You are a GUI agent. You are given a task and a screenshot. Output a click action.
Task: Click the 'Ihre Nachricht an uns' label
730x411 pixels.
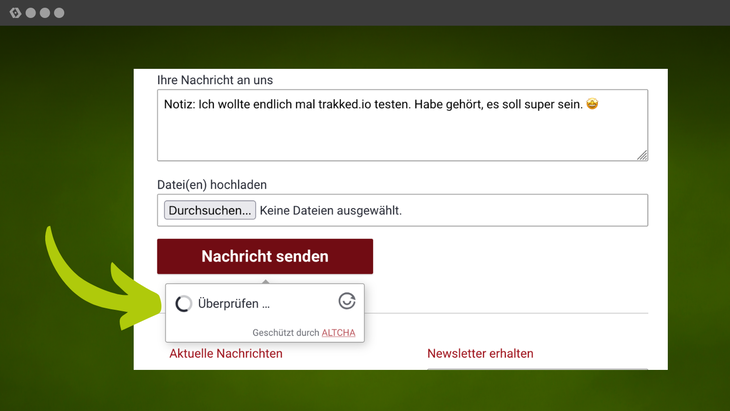[215, 80]
